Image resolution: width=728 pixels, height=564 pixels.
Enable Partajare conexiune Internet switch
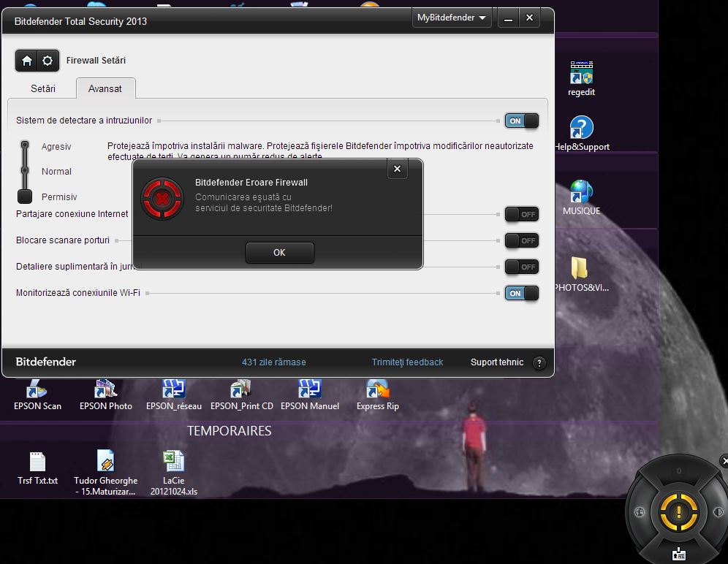[x=522, y=214]
